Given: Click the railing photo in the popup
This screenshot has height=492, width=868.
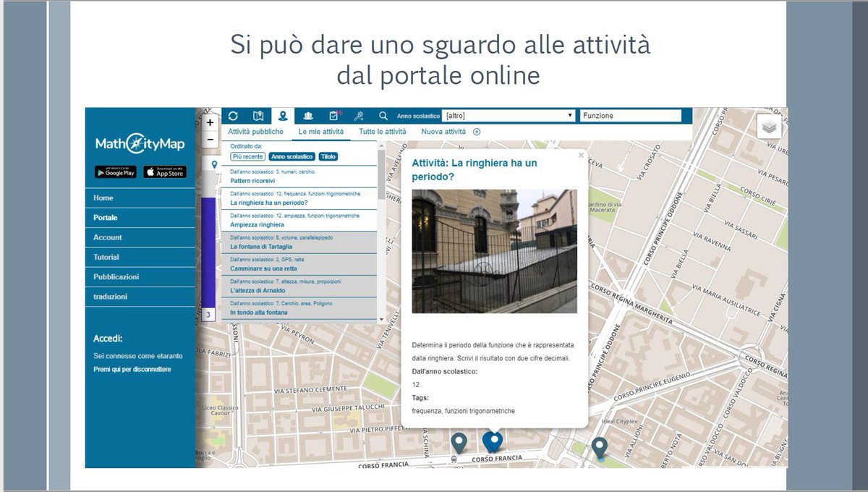Looking at the screenshot, I should tap(494, 251).
